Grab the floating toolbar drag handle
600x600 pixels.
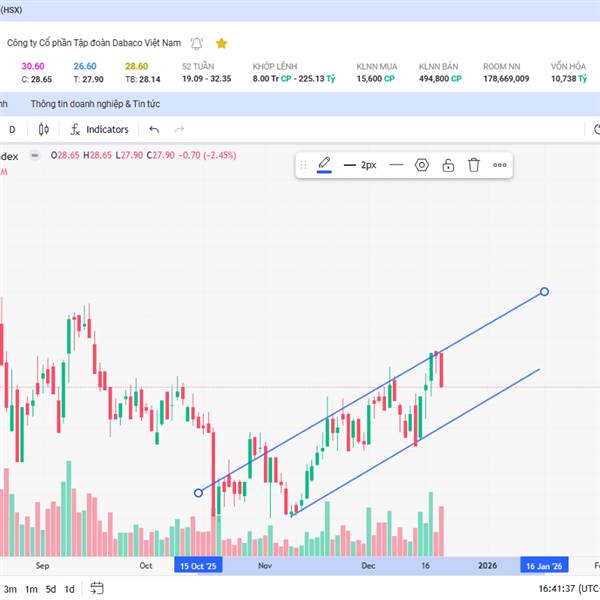coord(303,165)
